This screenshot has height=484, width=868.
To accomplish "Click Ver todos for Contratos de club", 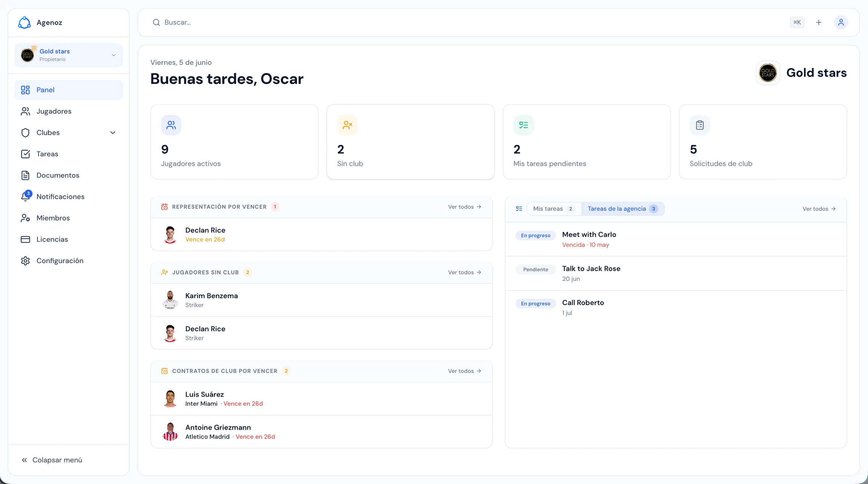I will point(465,371).
